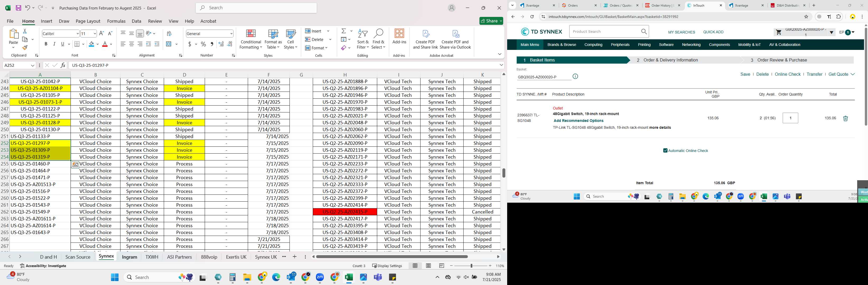Click the Order Quantity input field
The image size is (868, 285).
coord(790,118)
